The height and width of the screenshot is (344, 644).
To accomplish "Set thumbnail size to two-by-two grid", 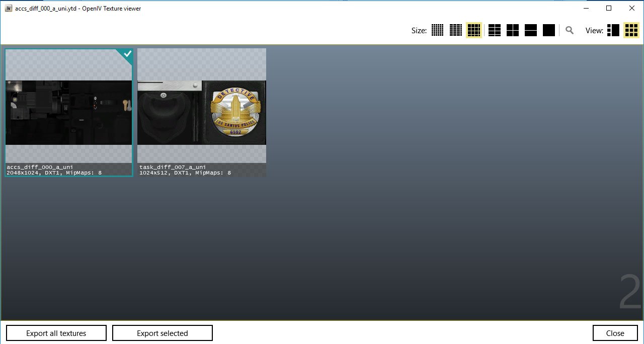I will coord(513,30).
